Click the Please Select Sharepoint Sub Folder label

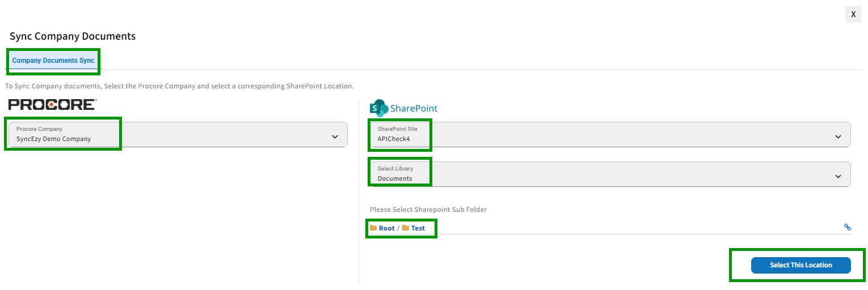(x=428, y=210)
